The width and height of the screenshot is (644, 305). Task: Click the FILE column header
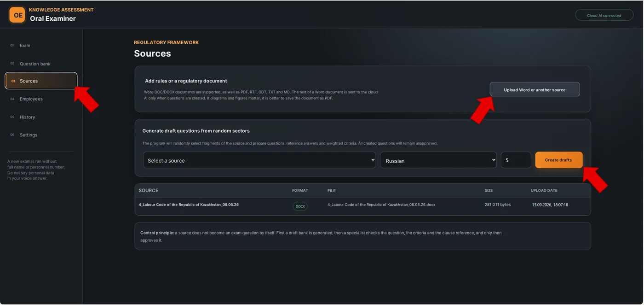[332, 190]
